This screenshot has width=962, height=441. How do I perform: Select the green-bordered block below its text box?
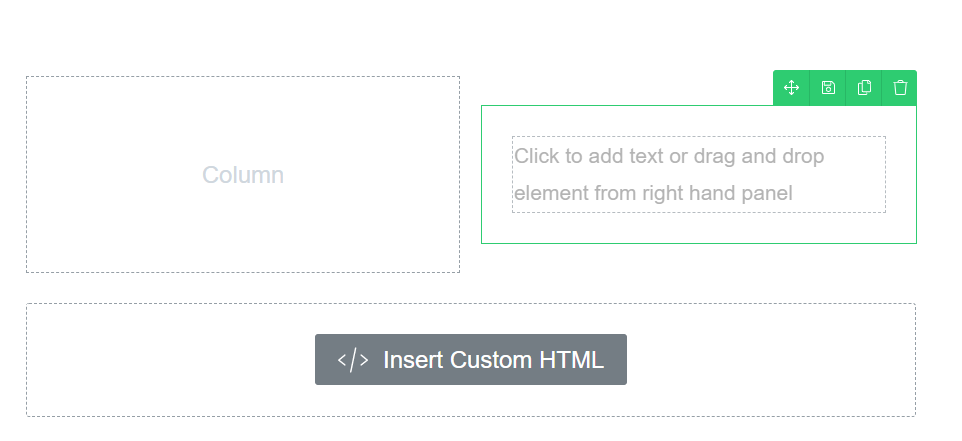click(x=699, y=228)
